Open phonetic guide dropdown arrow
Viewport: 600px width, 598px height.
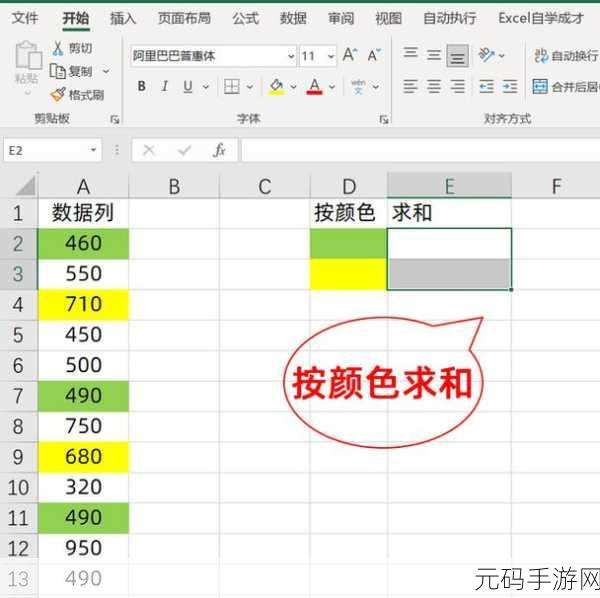(376, 87)
